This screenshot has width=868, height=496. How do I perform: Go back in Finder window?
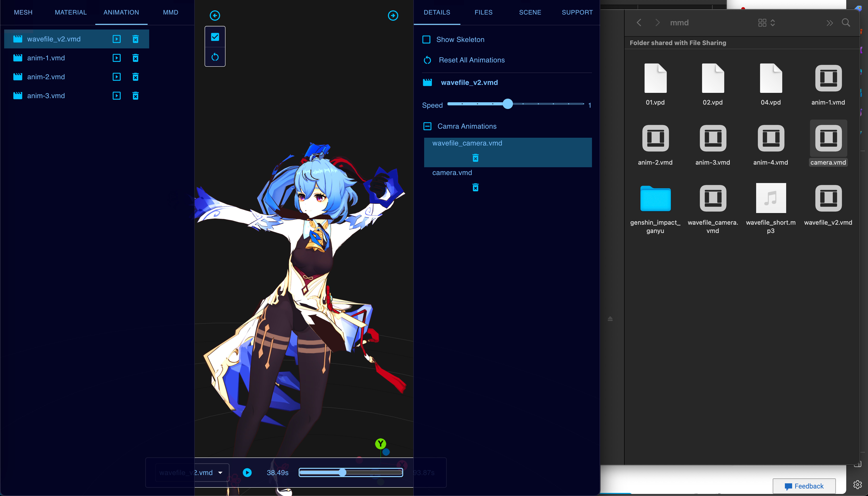tap(639, 23)
